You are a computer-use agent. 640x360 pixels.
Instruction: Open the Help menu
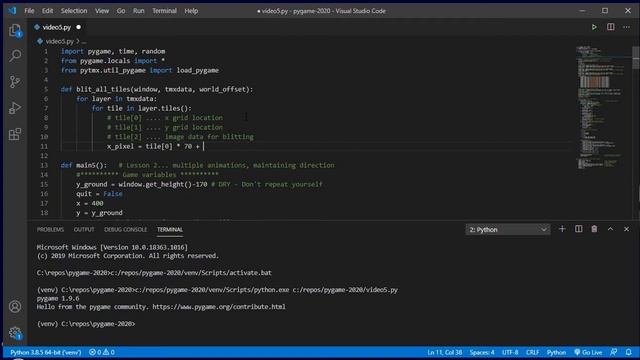pos(191,11)
